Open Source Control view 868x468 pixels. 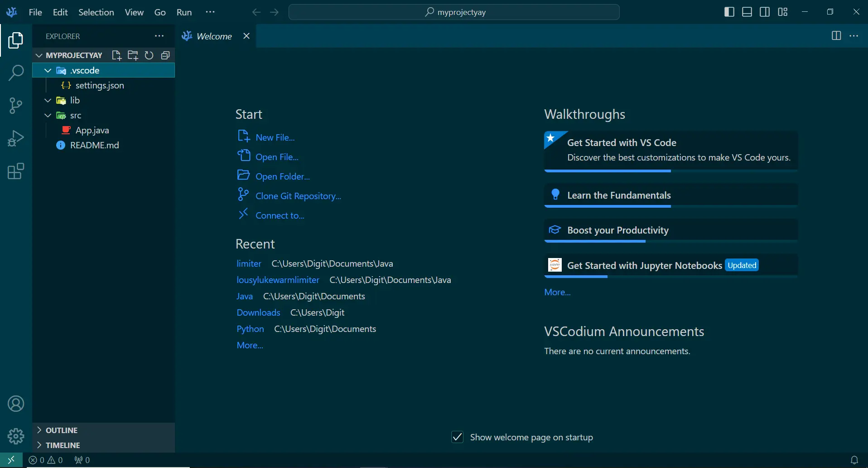click(x=16, y=106)
